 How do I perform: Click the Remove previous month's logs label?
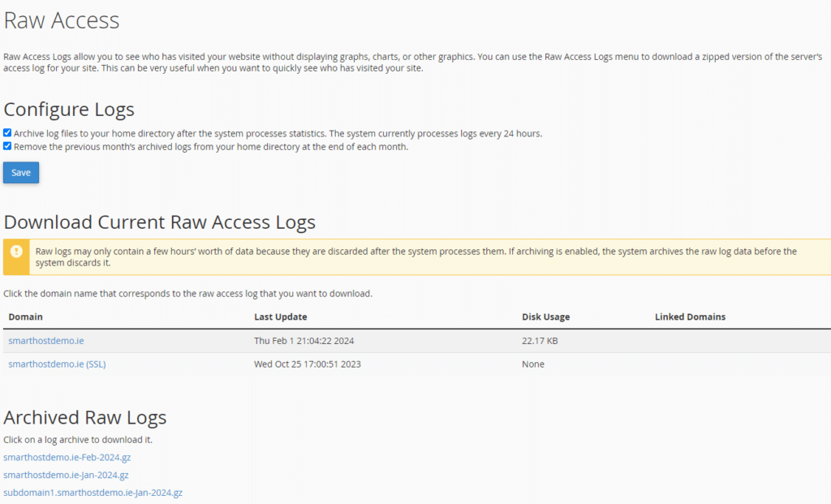[x=211, y=147]
